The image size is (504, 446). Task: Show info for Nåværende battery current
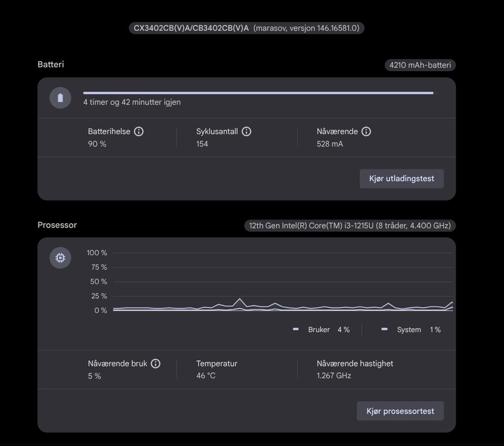[366, 132]
